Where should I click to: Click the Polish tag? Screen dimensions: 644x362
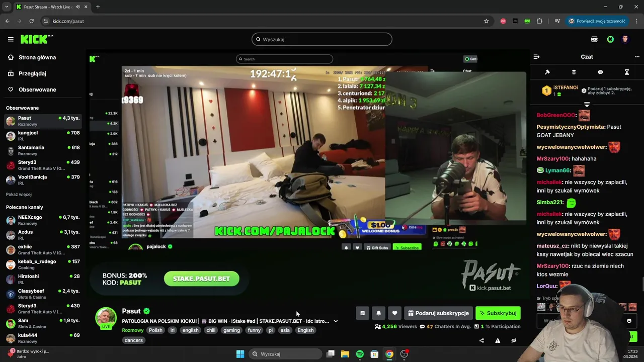[155, 330]
